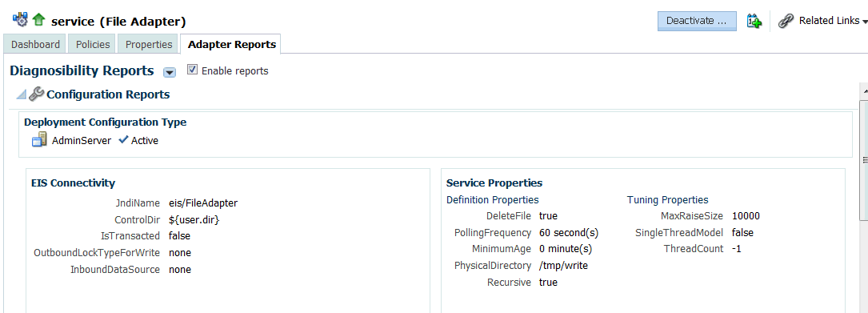This screenshot has height=313, width=868.
Task: Click the scrollbar grip handle icon
Action: (865, 159)
